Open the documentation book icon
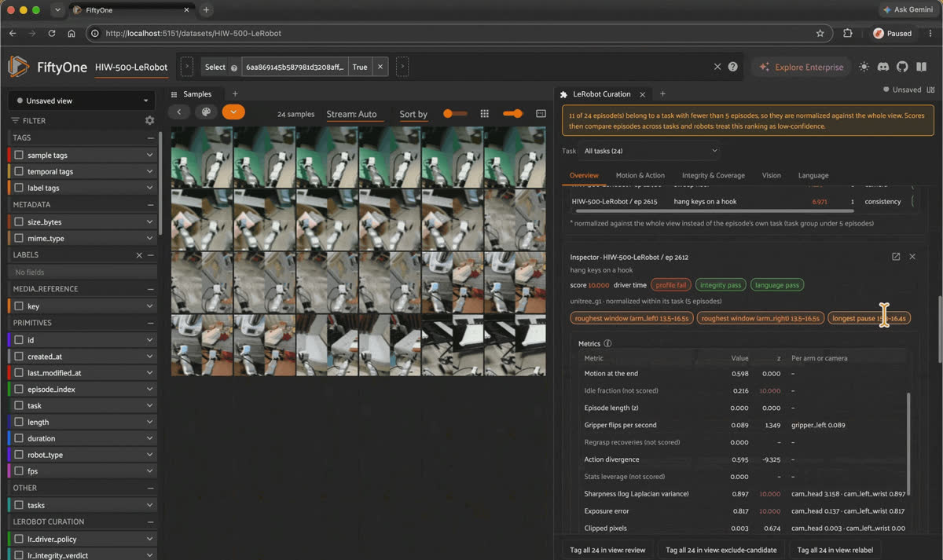 click(x=921, y=67)
